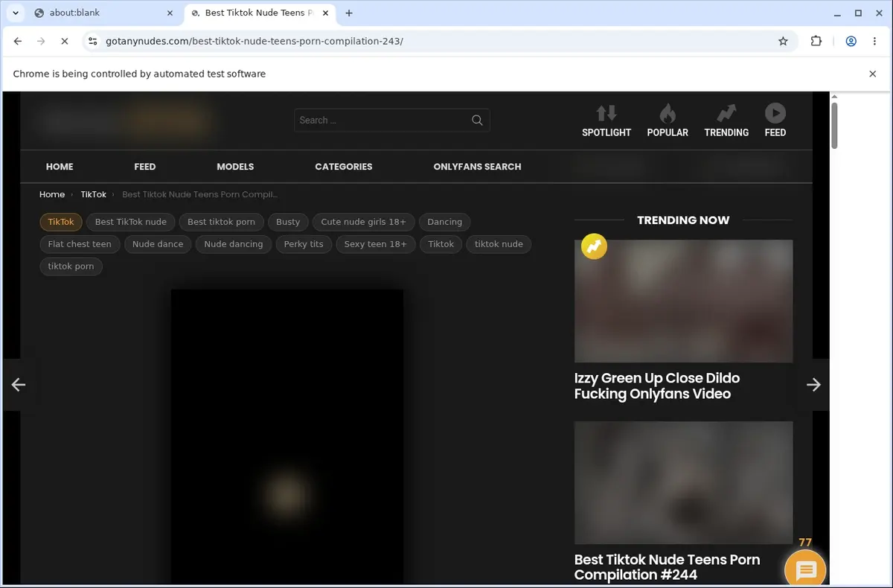Stop the page from loading

[x=64, y=42]
